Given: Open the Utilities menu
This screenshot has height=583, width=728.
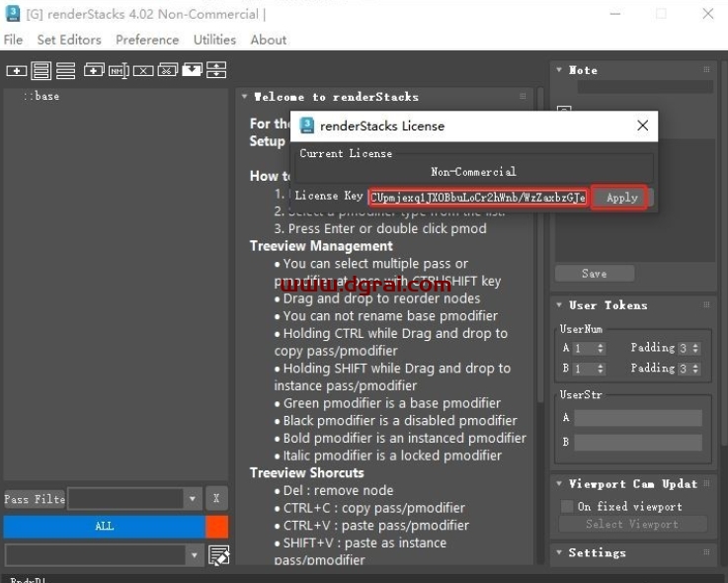Looking at the screenshot, I should (214, 40).
